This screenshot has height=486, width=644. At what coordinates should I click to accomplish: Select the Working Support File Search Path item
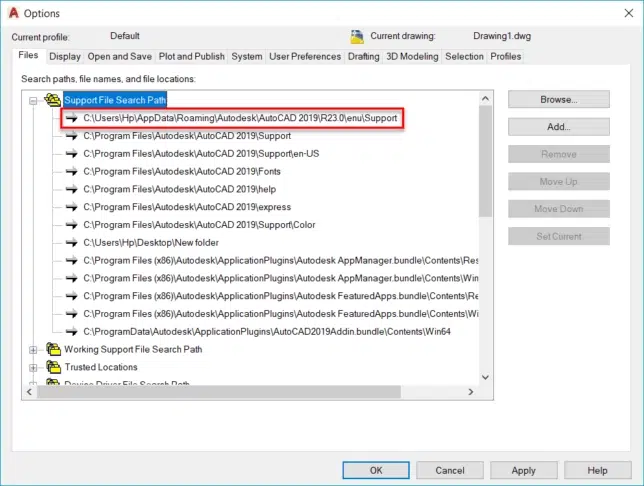[133, 349]
